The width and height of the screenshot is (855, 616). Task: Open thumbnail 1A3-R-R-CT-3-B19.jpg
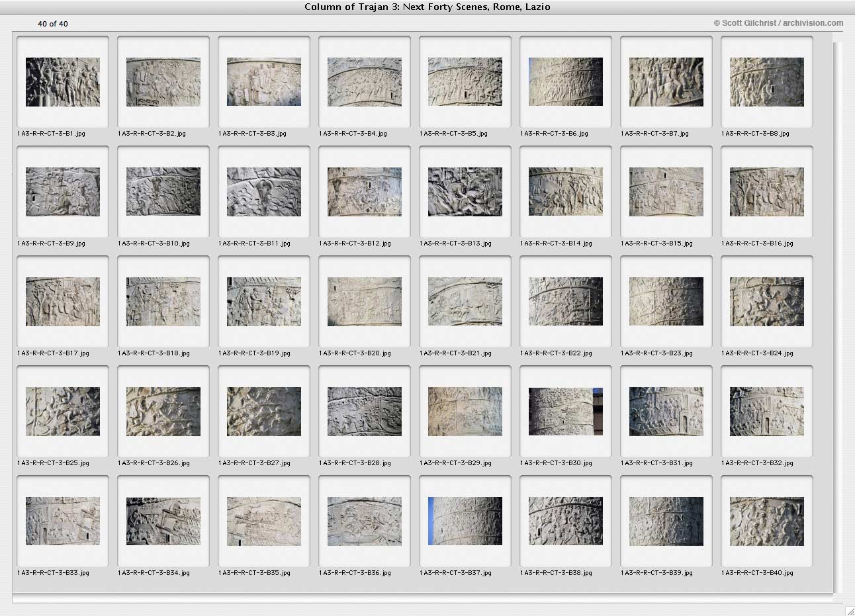click(x=264, y=302)
